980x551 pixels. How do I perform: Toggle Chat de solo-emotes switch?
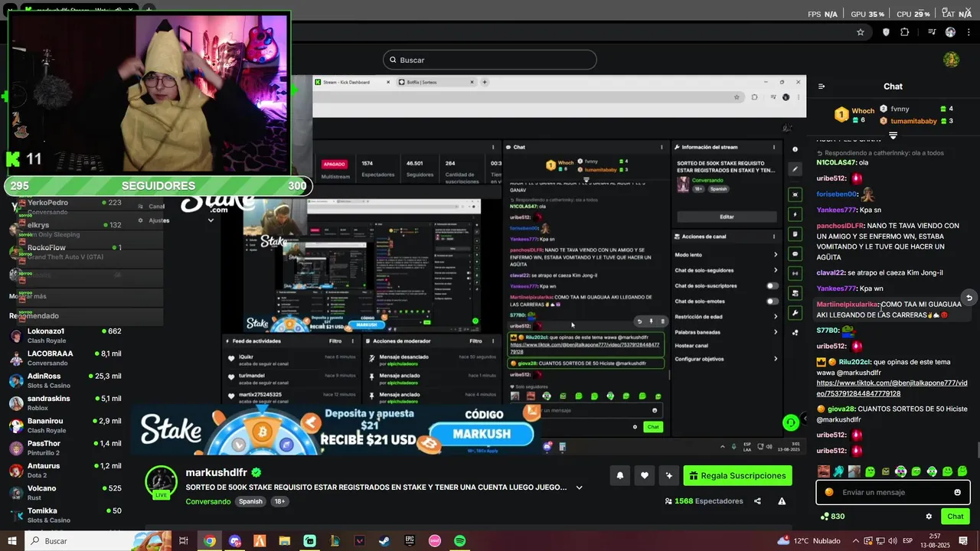tap(773, 301)
